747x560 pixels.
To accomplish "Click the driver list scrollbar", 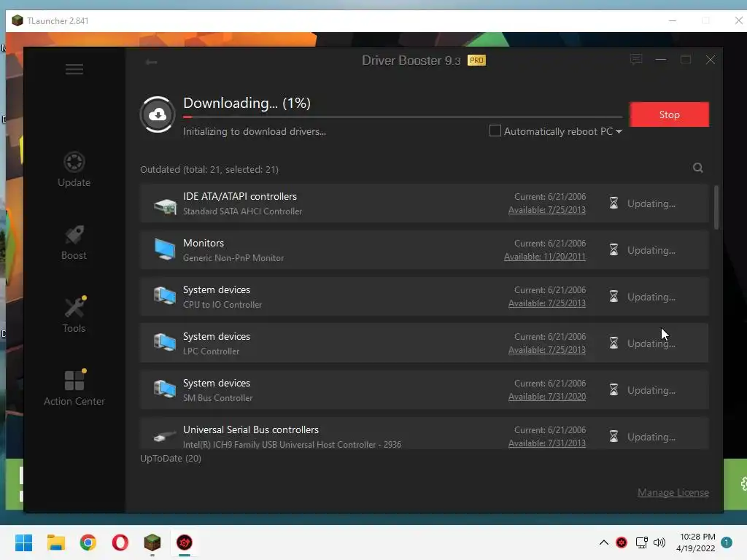I will click(x=716, y=208).
